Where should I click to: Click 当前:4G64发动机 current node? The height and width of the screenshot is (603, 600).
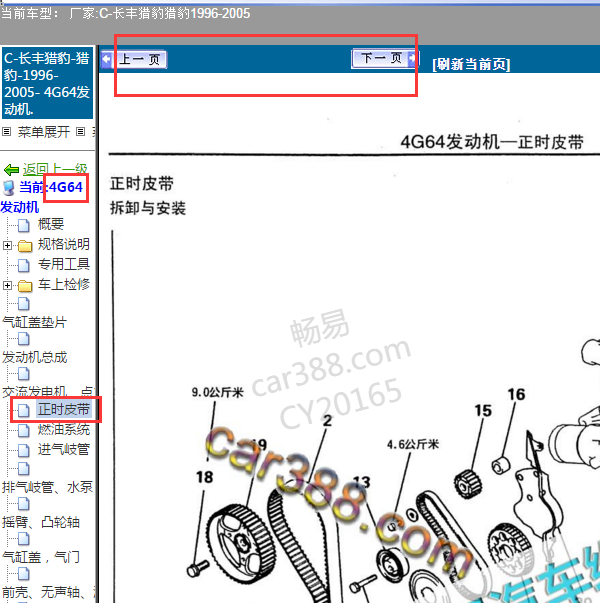[x=42, y=197]
